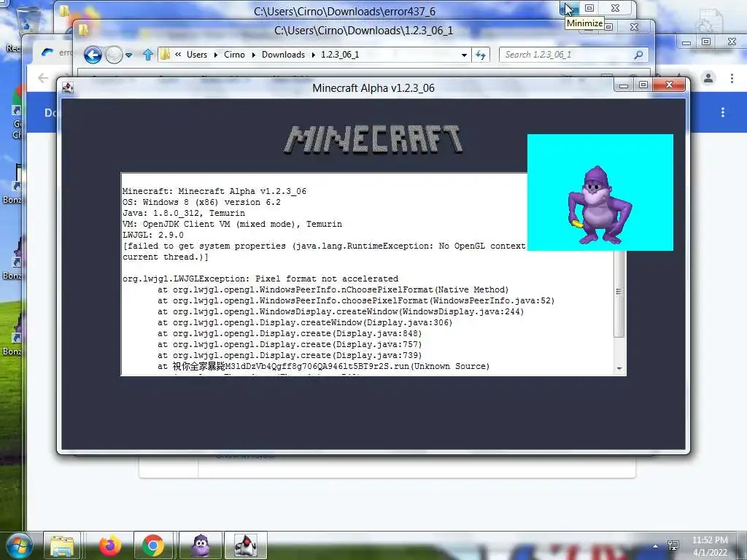
Task: Click the WindowsDisplay.createWindow stack line
Action: coord(341,312)
